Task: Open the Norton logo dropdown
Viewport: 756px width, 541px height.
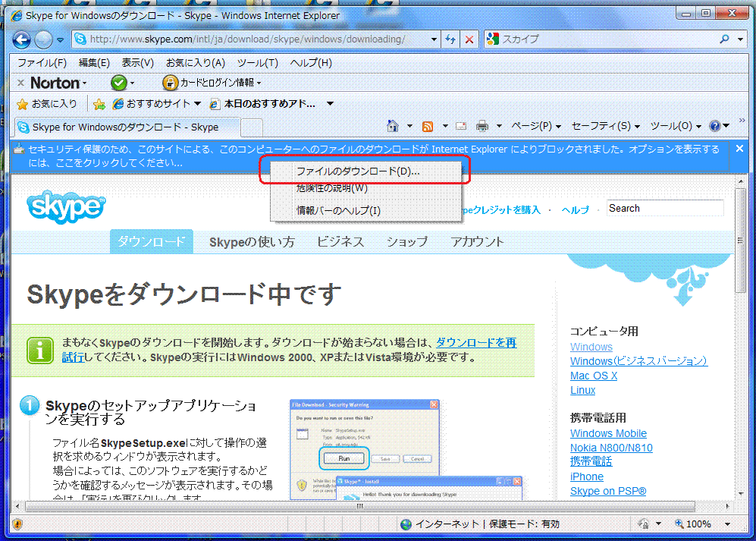Action: (x=58, y=83)
